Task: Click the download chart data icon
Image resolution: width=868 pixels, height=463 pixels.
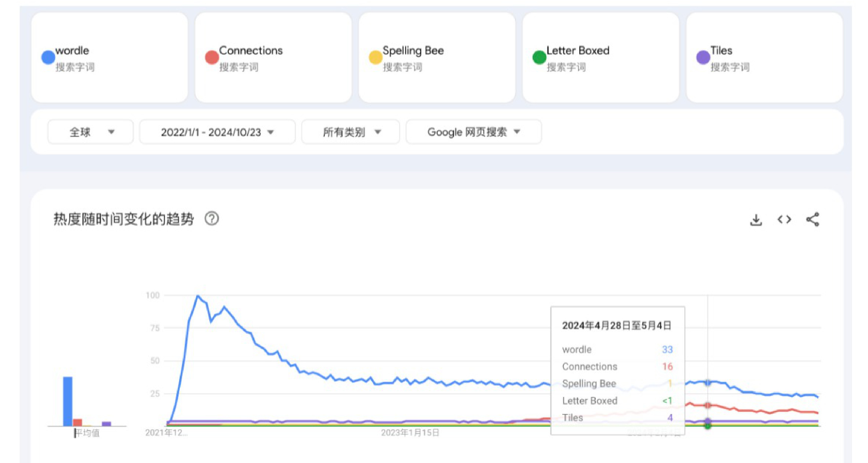Action: pyautogui.click(x=756, y=220)
